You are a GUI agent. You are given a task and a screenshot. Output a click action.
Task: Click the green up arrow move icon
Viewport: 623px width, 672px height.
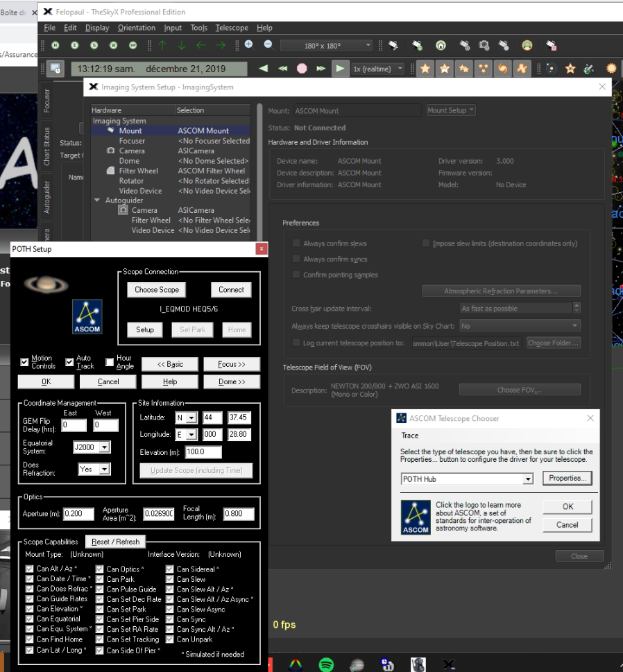162,46
